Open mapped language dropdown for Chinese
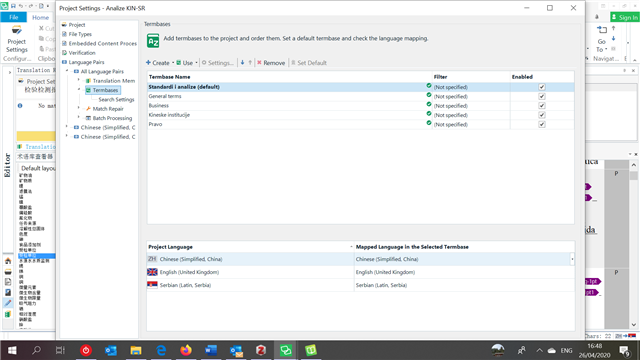Viewport: 640px width, 360px height. 572,259
